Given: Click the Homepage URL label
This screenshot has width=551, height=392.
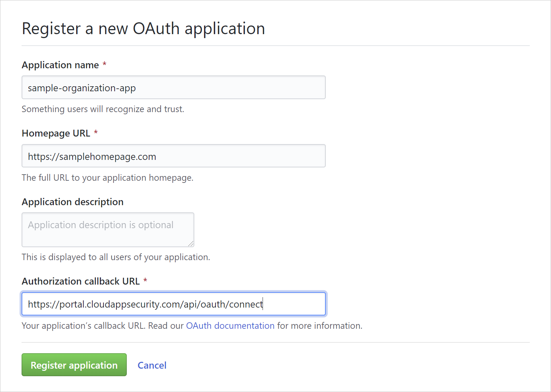Looking at the screenshot, I should click(x=56, y=133).
